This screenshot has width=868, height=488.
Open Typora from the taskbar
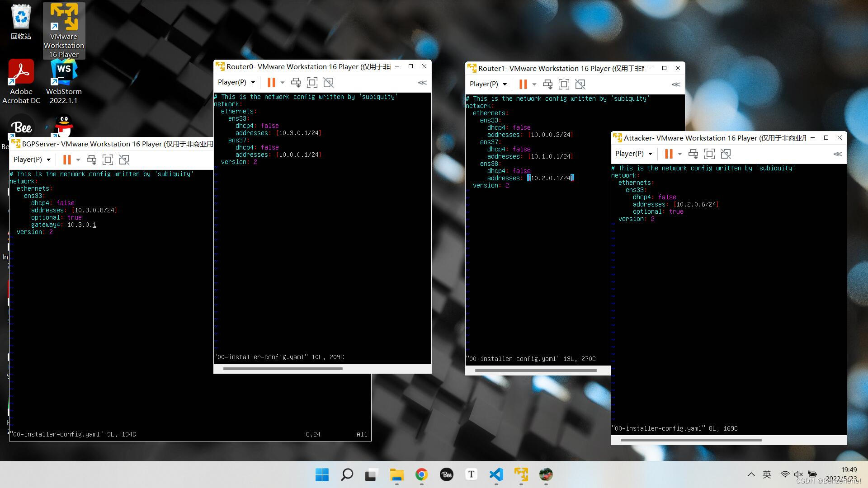coord(471,474)
